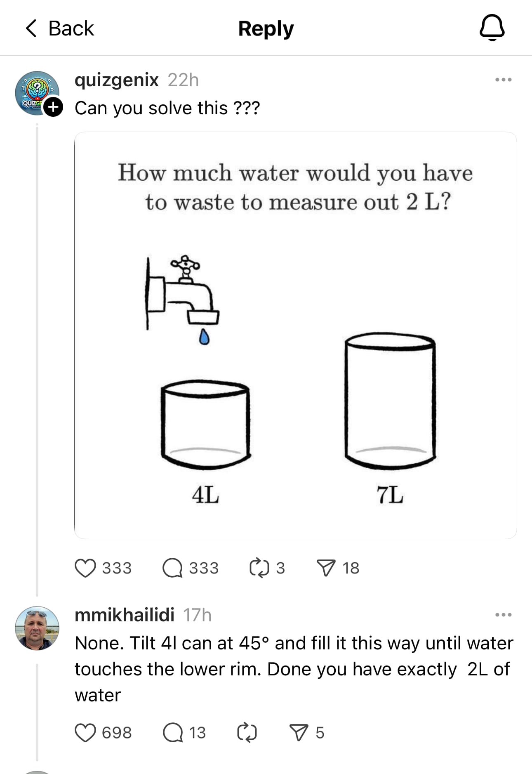This screenshot has width=532, height=774.
Task: Tap the notification bell icon
Action: tap(492, 28)
